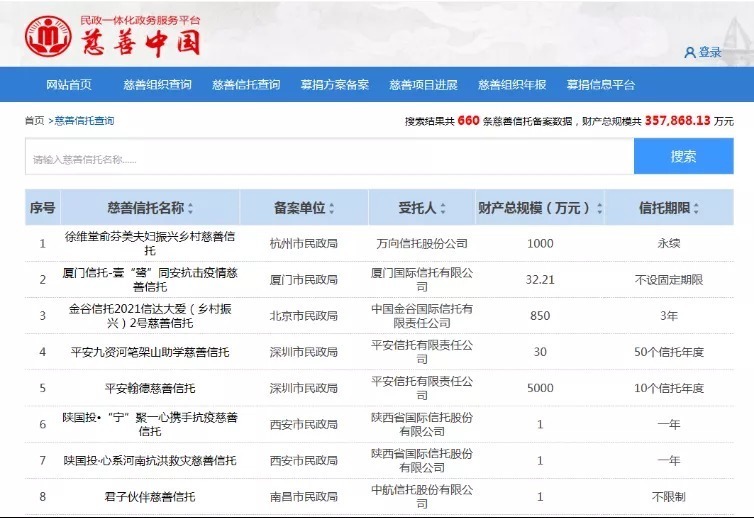Click the 不设固定期限 term cell

point(669,279)
